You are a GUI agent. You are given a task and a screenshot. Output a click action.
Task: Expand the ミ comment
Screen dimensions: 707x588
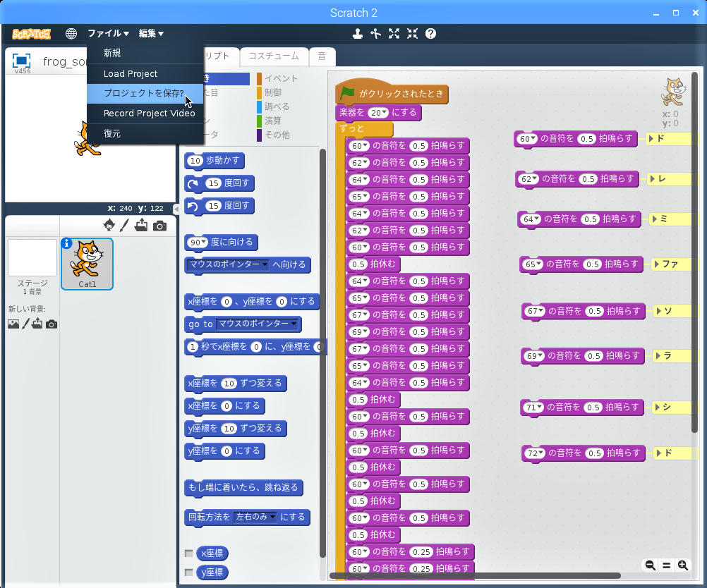[655, 219]
